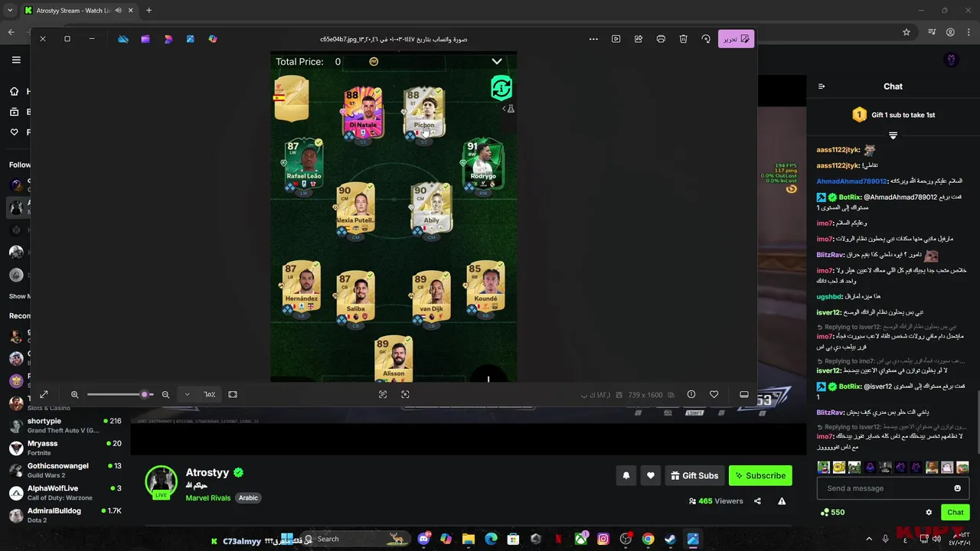Screen dimensions: 980x551
Task: Open chat settings gear icon
Action: 929,512
